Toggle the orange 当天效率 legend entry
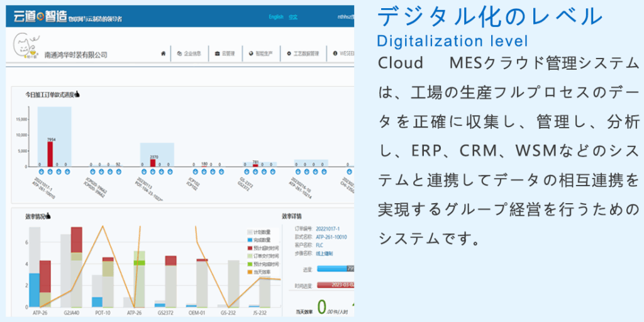Screen dimensions: 644x322 pyautogui.click(x=258, y=272)
